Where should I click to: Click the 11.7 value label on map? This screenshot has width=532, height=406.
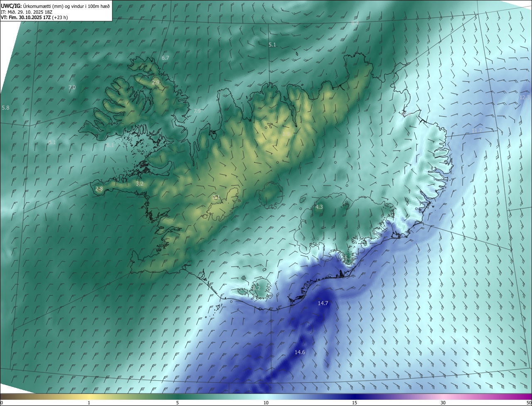477,130
